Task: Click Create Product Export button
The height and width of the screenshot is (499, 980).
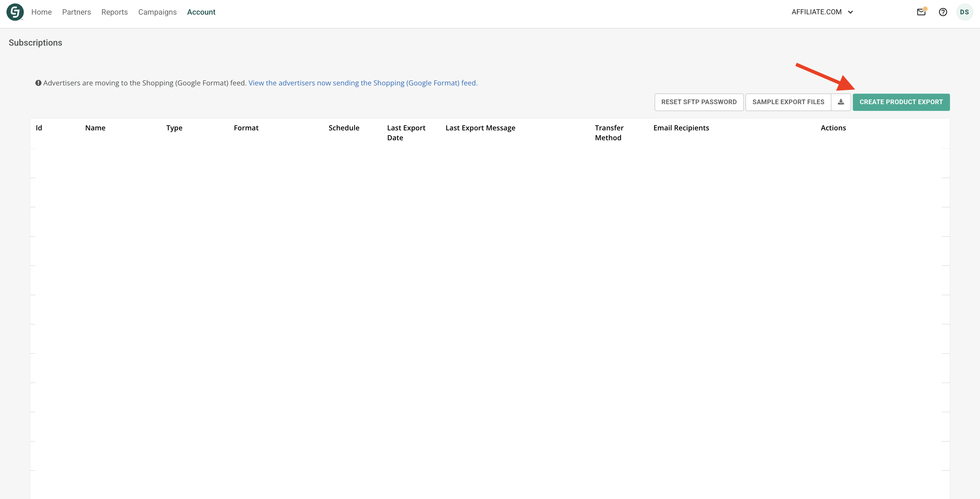Action: [x=901, y=102]
